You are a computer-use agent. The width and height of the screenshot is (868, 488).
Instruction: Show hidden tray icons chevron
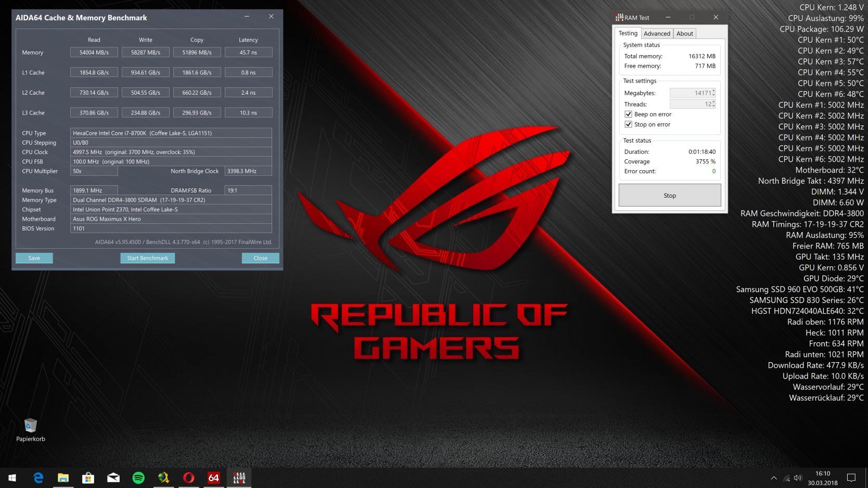[774, 478]
